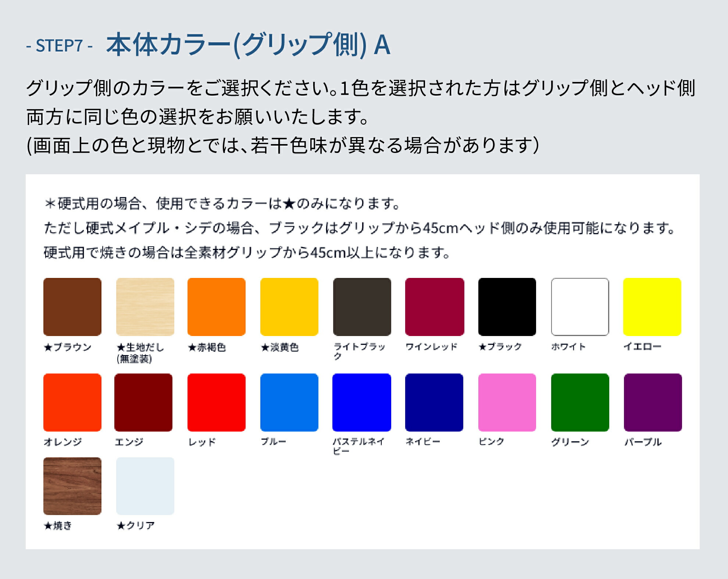This screenshot has width=728, height=579.
Task: Pick the ブラック black swatch
Action: (x=507, y=307)
